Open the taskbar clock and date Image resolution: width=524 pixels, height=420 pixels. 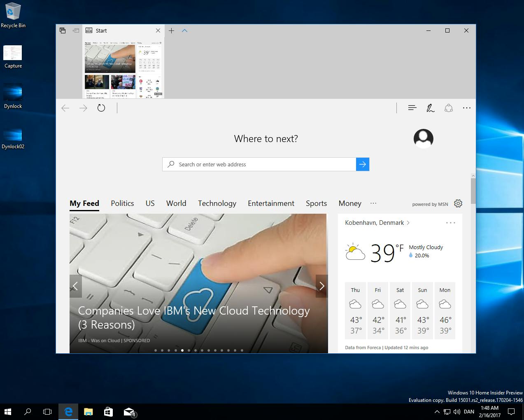490,411
